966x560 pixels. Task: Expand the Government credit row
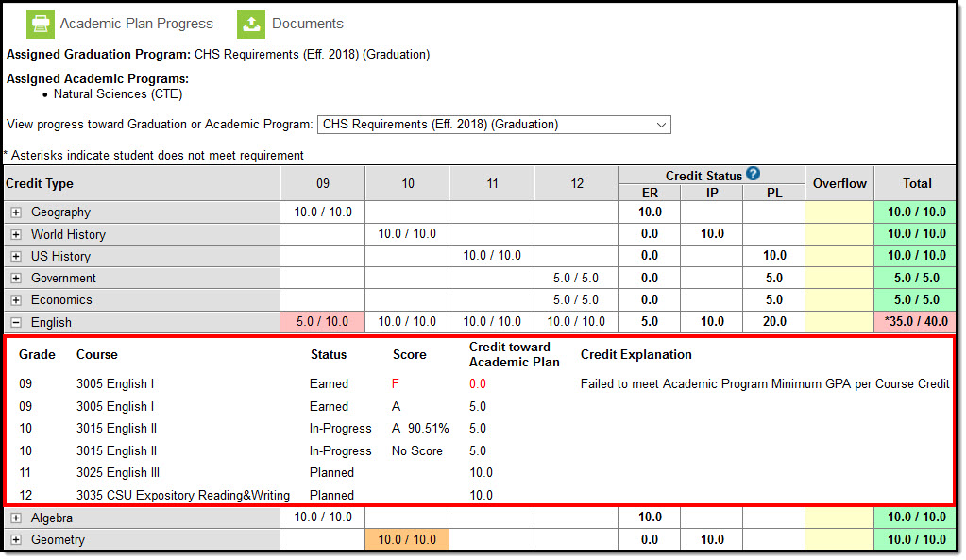pyautogui.click(x=16, y=278)
